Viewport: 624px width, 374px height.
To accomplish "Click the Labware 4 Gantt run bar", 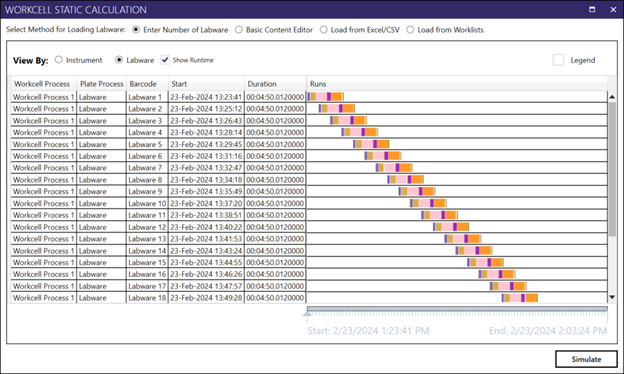I will pyautogui.click(x=360, y=132).
